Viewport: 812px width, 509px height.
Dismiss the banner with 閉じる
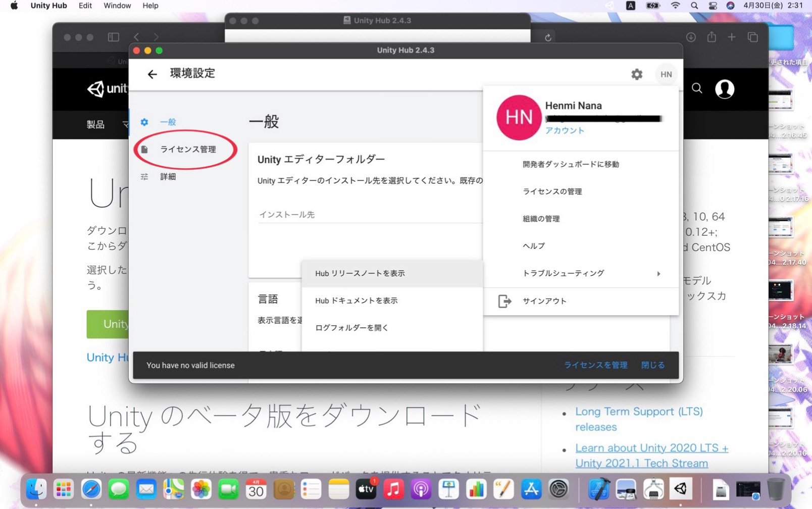[653, 365]
